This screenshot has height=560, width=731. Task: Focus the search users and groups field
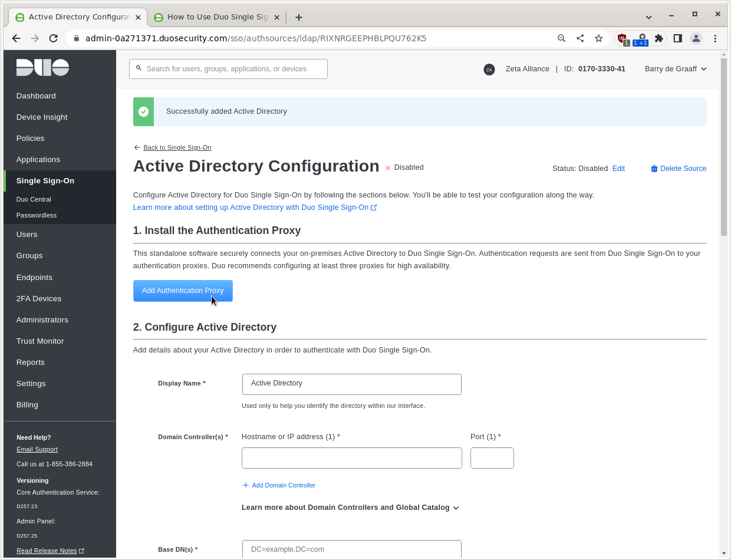(228, 69)
